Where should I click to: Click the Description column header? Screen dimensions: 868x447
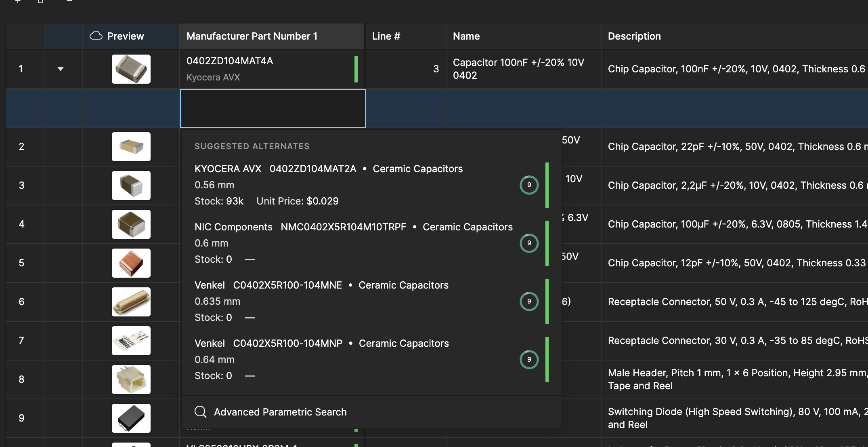[x=634, y=36]
